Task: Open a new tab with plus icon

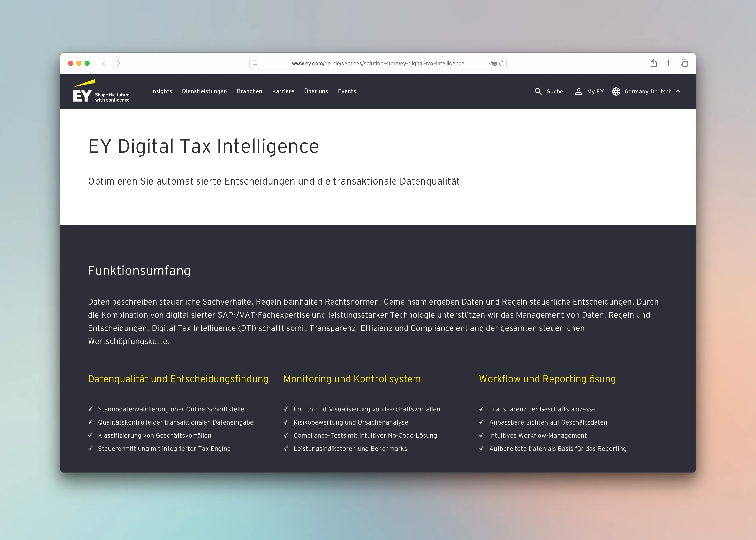Action: (x=669, y=63)
